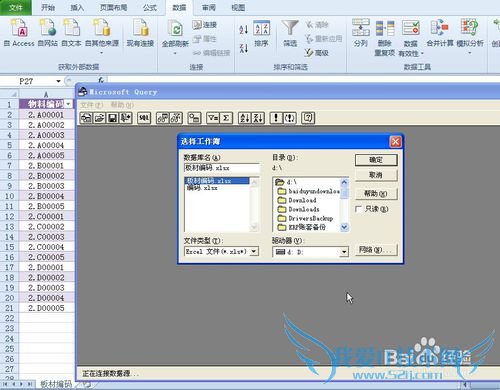
Task: Click the Consolidate (合并计算) ribbon icon
Action: click(440, 33)
